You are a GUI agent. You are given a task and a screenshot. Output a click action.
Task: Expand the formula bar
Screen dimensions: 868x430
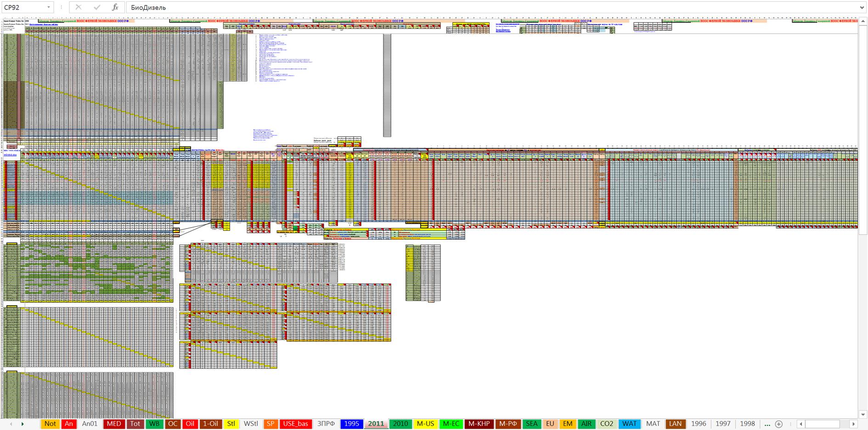(861, 7)
